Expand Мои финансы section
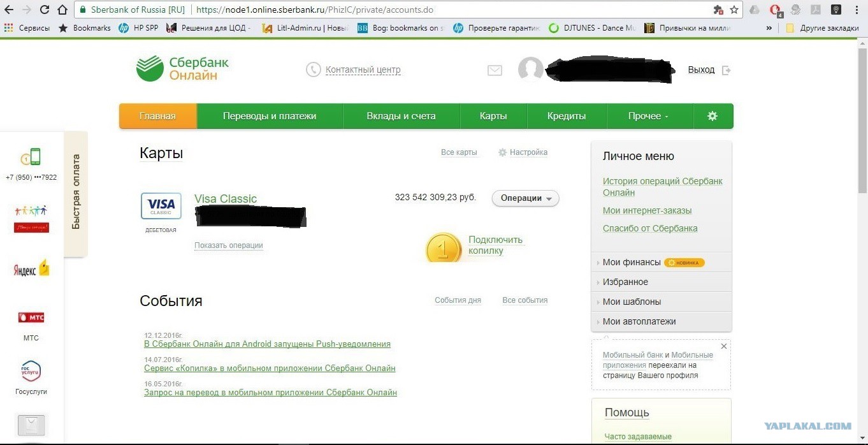The image size is (868, 445). (661, 262)
